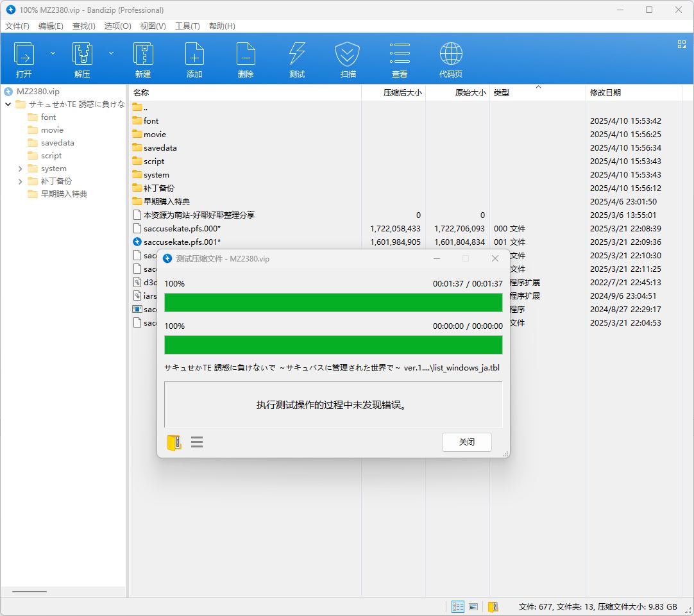
Task: Click the New archive (新建) icon
Action: pos(143,54)
